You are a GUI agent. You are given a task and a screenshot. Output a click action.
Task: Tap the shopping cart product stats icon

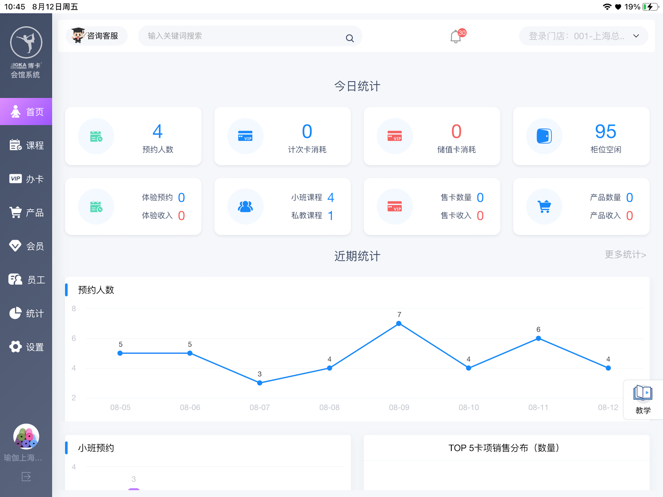tap(544, 206)
